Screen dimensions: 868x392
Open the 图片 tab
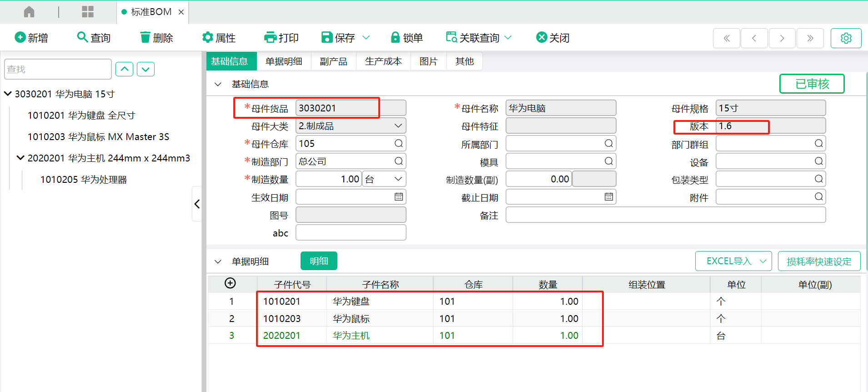428,61
